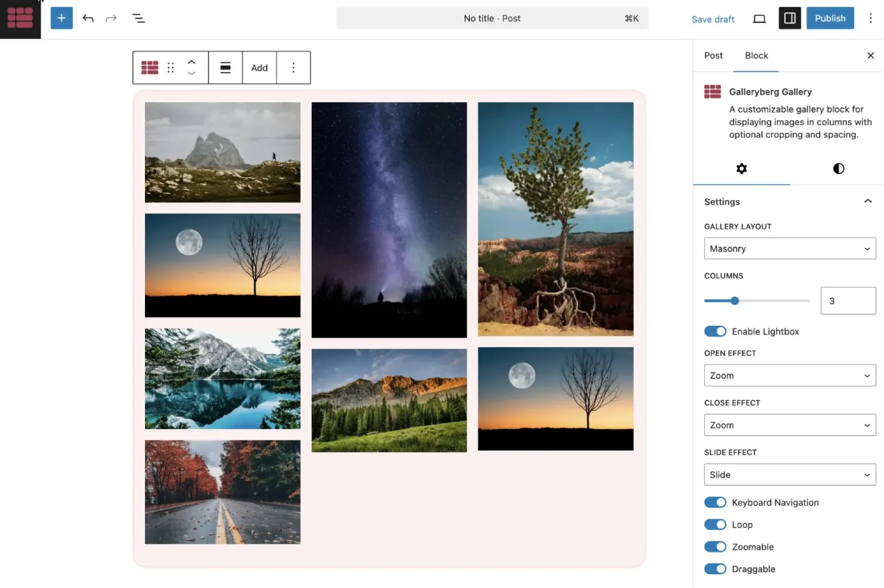
Task: Undo the last change
Action: [88, 18]
